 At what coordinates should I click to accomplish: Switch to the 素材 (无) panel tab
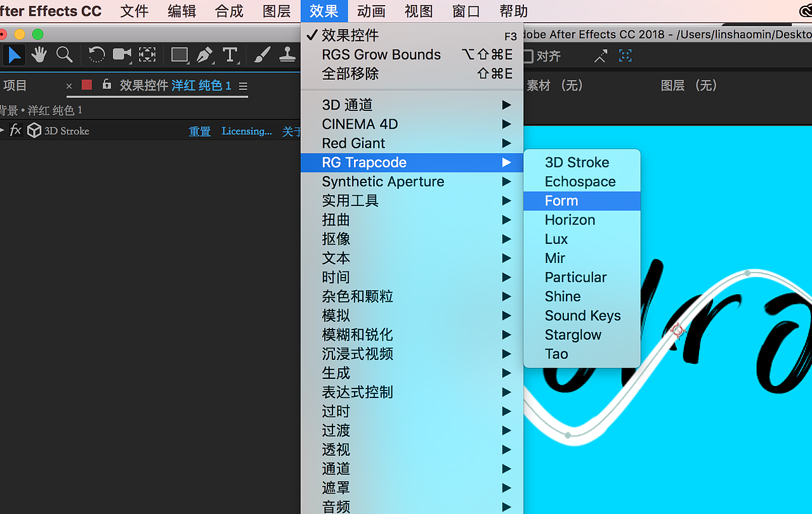(x=555, y=86)
